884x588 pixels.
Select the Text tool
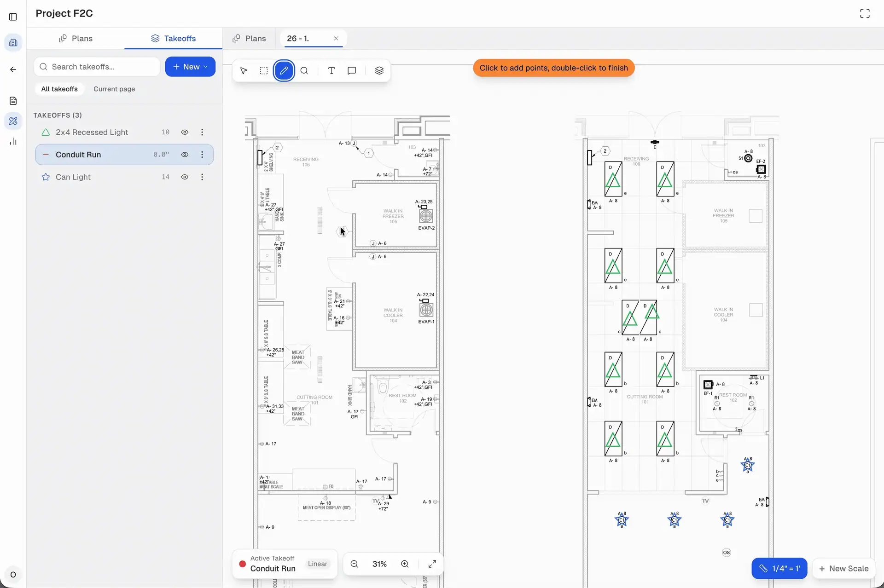point(331,71)
